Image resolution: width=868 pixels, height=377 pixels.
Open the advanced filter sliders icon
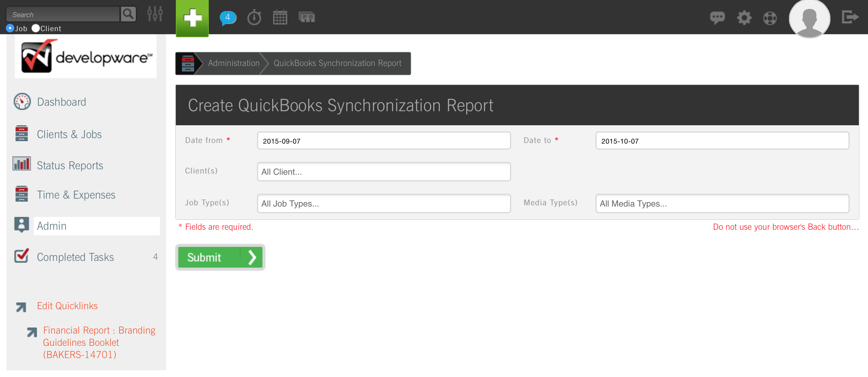155,14
